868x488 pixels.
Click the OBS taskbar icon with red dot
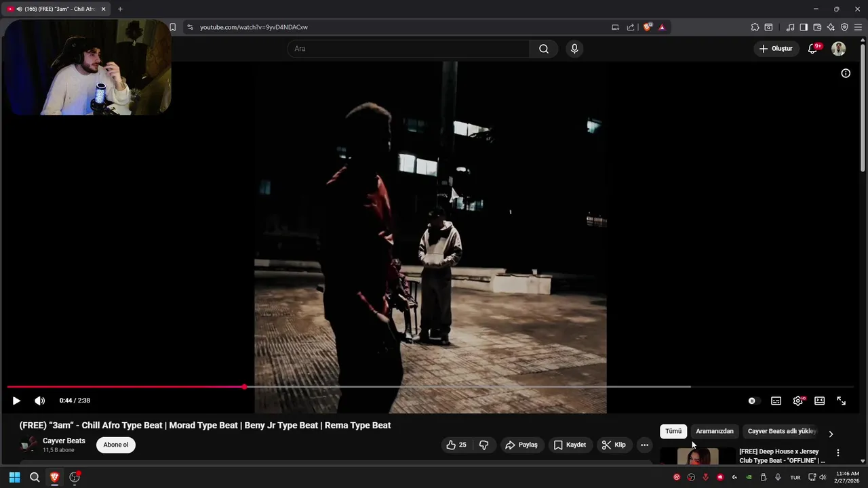75,477
